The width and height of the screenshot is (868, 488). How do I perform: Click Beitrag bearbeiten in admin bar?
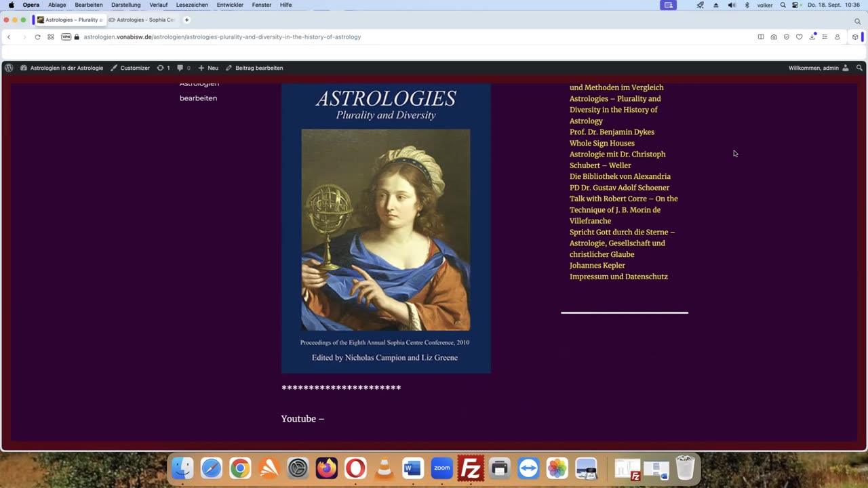(x=254, y=68)
